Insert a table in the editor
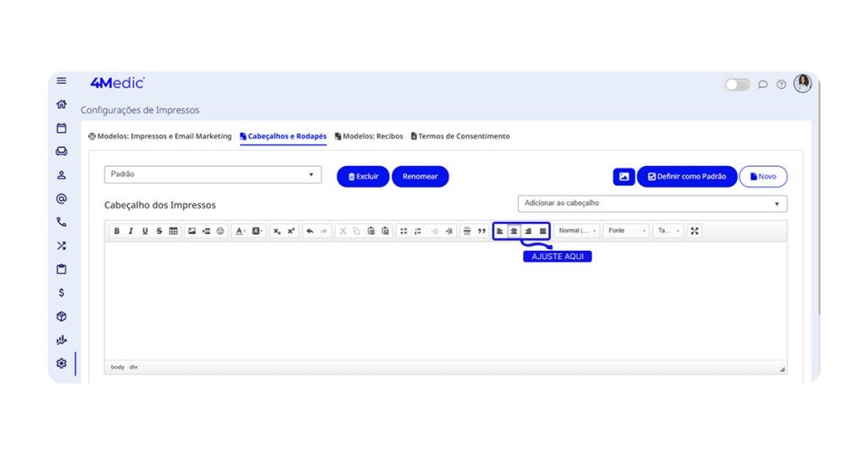 [x=173, y=231]
